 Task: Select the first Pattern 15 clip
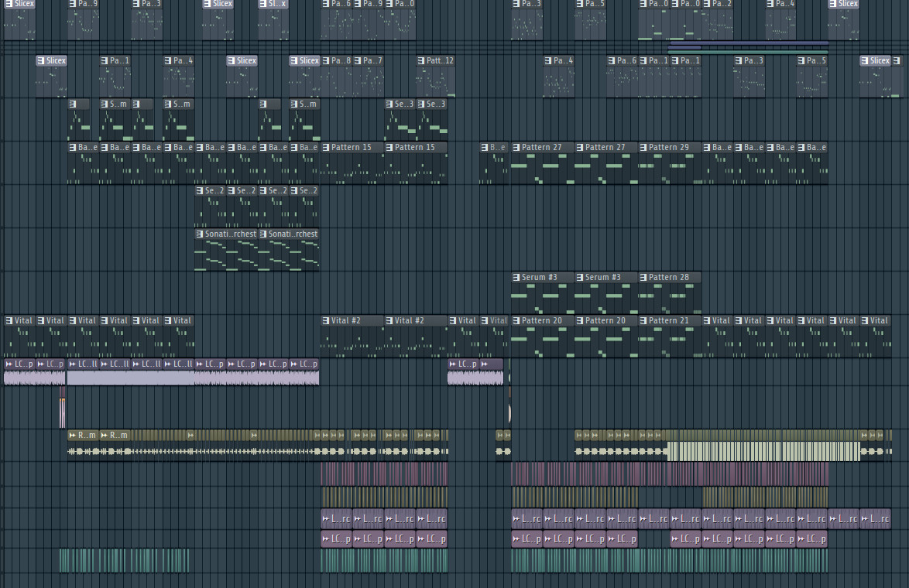coord(352,162)
